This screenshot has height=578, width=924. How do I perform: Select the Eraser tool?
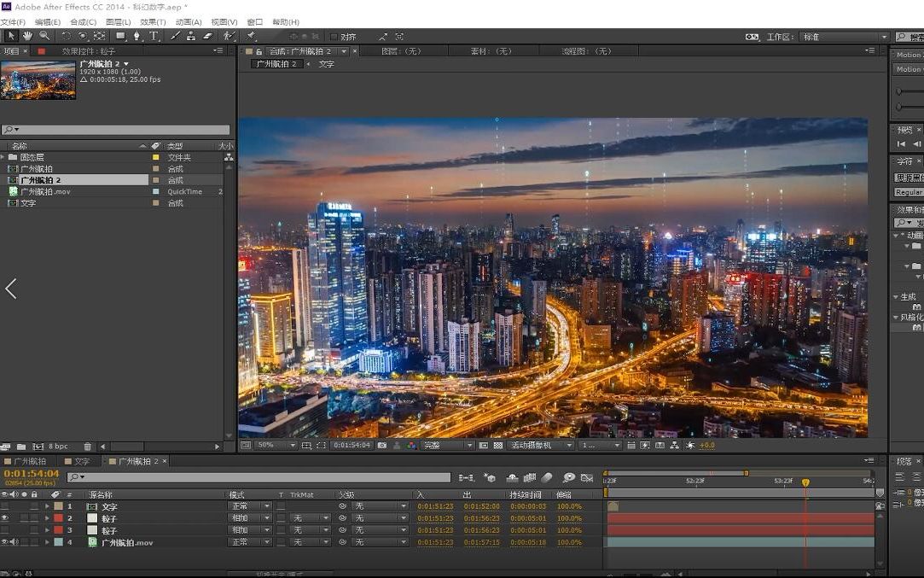206,36
